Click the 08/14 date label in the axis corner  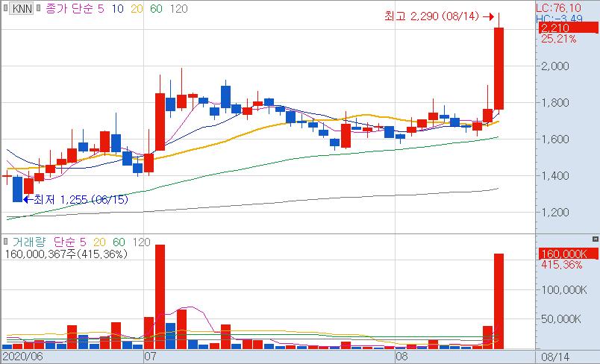click(556, 357)
